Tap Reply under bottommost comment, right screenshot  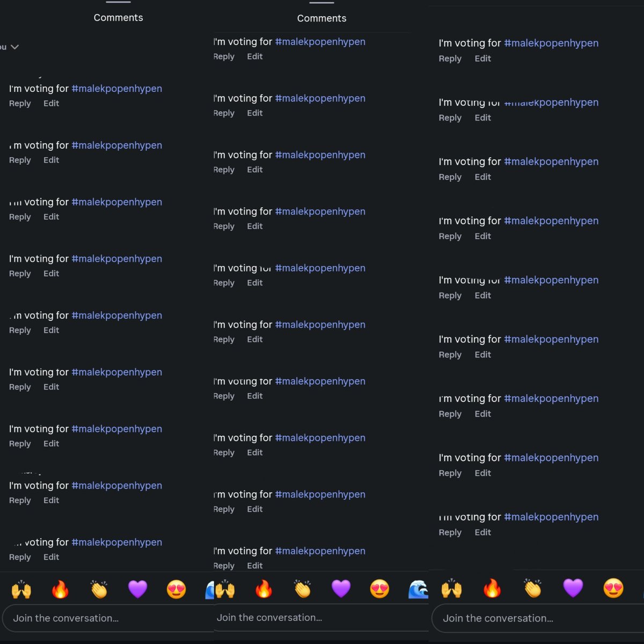[450, 532]
